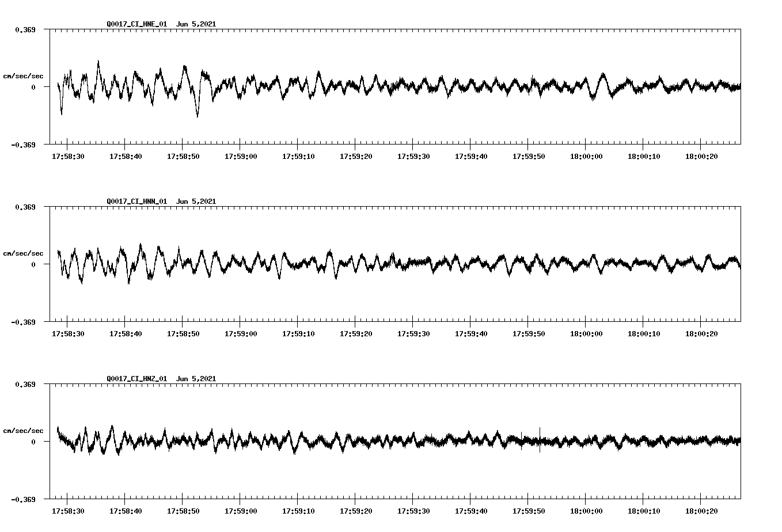Click the Q0017_CI_HNN_01 plot title
782x532 pixels.
(161, 202)
